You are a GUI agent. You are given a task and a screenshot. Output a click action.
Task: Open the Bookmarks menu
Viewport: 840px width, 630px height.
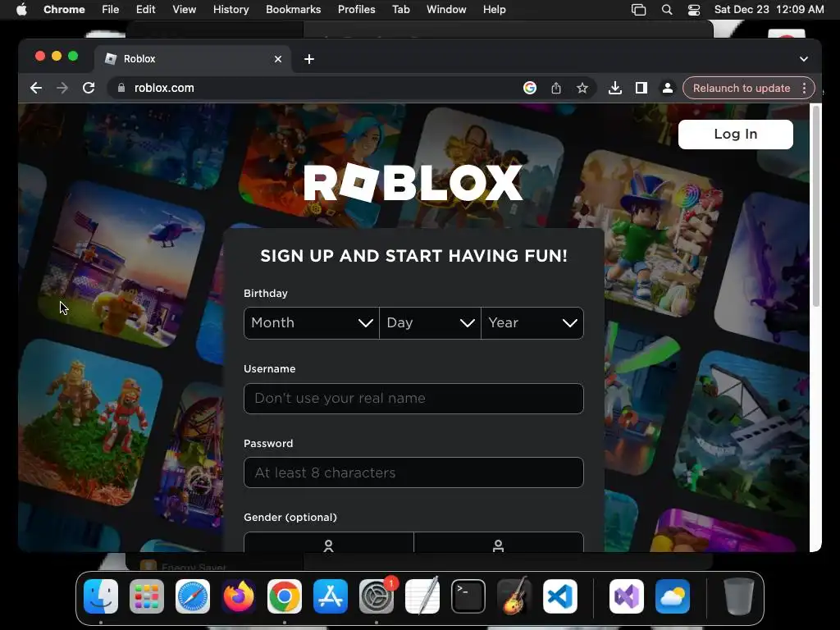(x=294, y=10)
